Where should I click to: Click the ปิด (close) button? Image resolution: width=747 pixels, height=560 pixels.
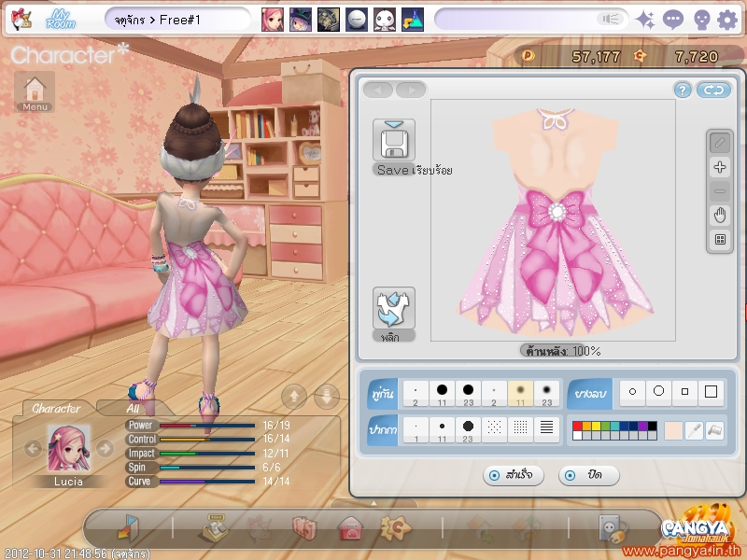(589, 475)
